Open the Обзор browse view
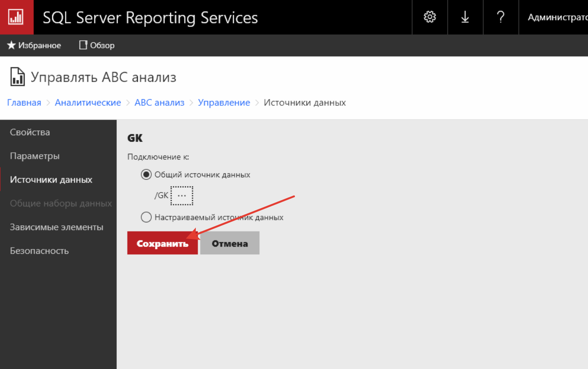Image resolution: width=588 pixels, height=369 pixels. pos(97,46)
